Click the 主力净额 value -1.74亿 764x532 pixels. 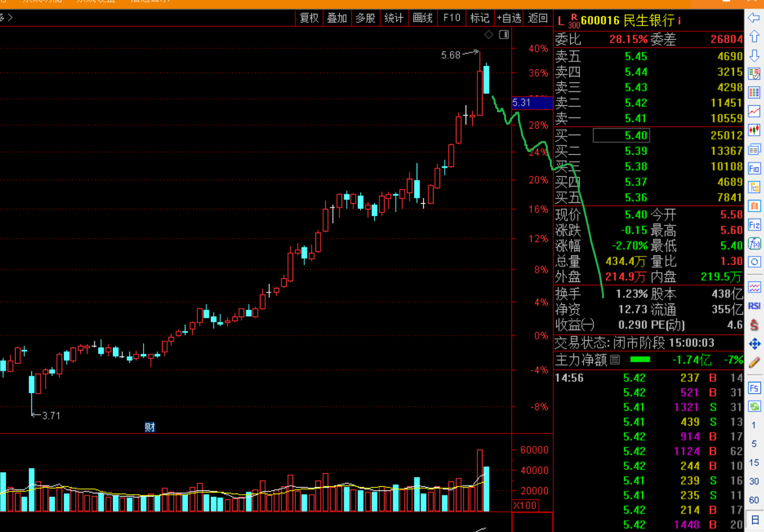(x=692, y=360)
